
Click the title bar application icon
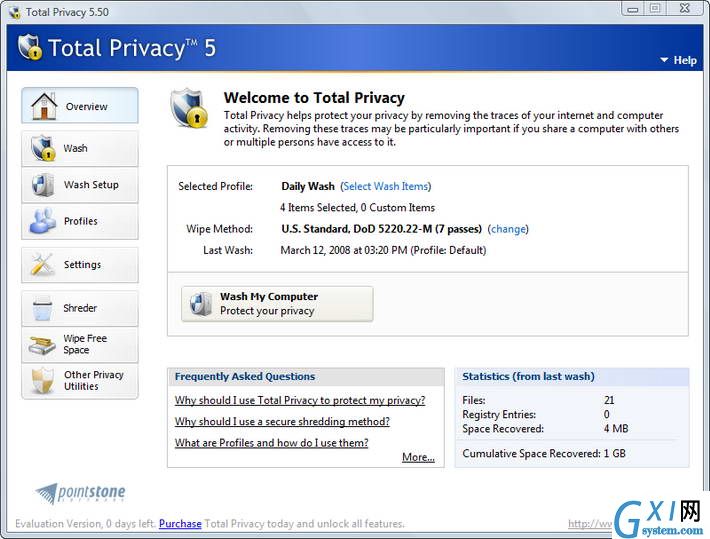[x=14, y=12]
